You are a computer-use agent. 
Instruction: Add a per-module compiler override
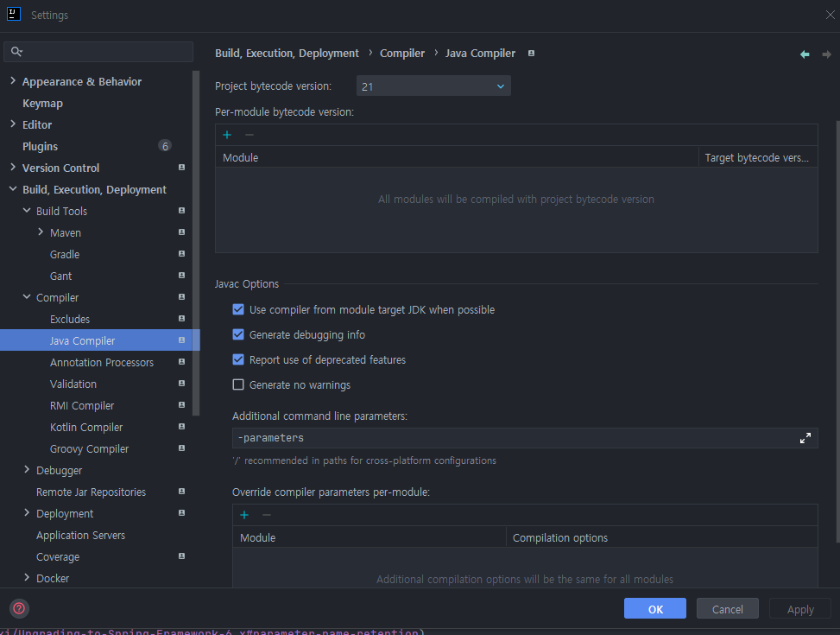(x=244, y=515)
